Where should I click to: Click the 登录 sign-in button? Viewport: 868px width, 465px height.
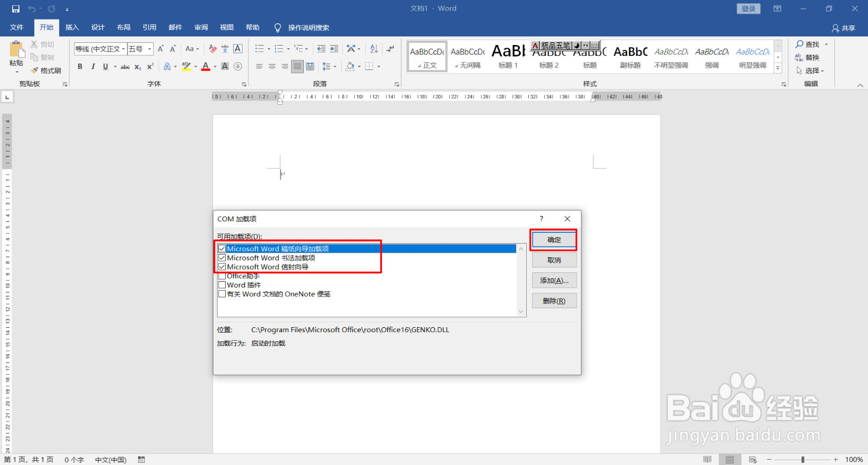click(749, 9)
